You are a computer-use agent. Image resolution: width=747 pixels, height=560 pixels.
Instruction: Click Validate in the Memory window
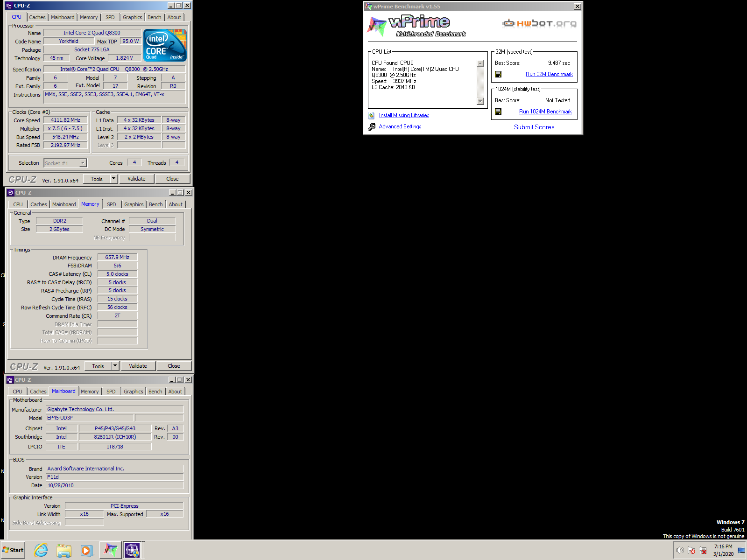click(138, 366)
